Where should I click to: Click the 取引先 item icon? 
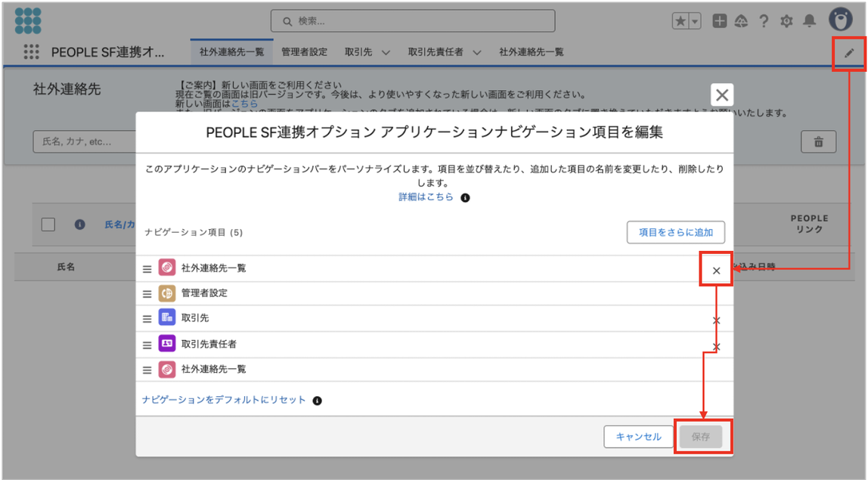167,317
